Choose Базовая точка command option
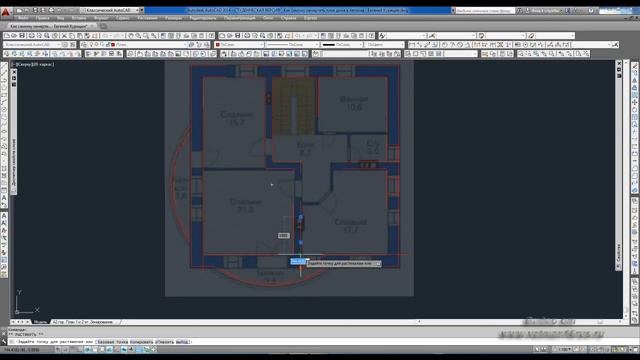Viewport: 640px width, 360px height. tap(113, 342)
